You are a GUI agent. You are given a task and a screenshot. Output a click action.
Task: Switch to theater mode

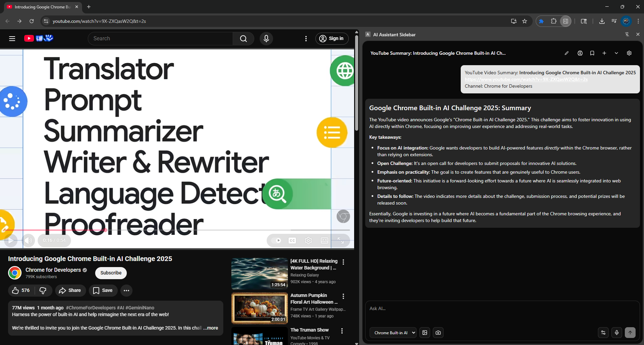pyautogui.click(x=325, y=241)
